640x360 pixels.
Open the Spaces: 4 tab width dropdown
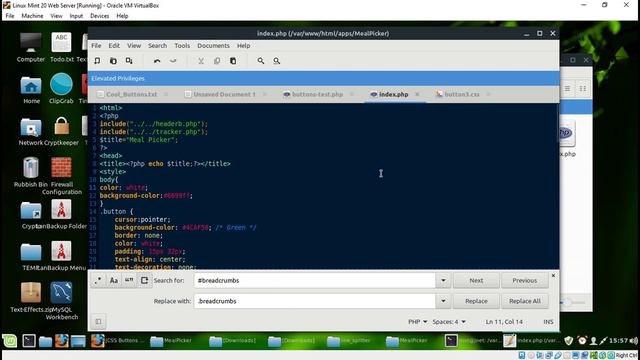449,322
